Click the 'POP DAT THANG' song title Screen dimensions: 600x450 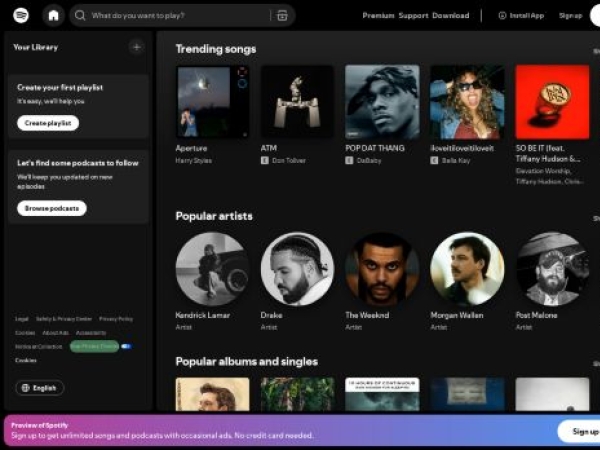[375, 148]
